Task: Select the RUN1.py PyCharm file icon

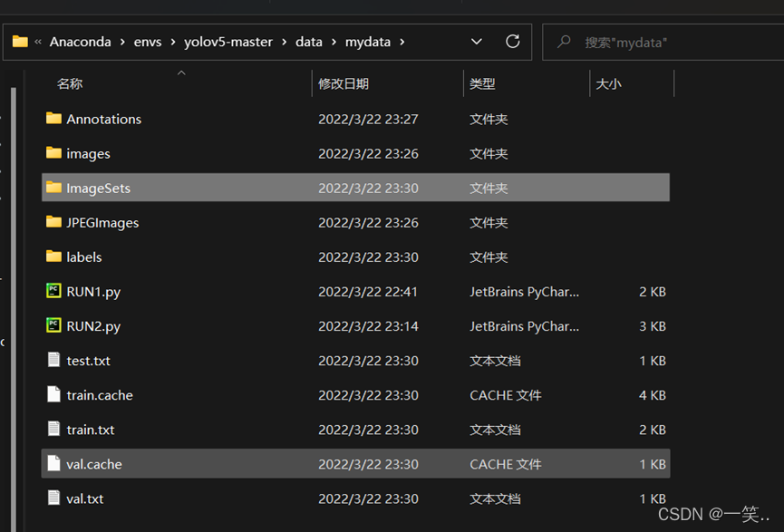Action: click(53, 291)
